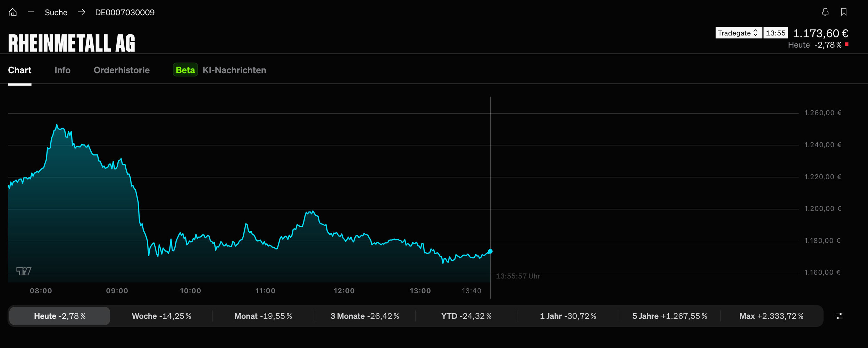Click the green Beta badge

185,70
